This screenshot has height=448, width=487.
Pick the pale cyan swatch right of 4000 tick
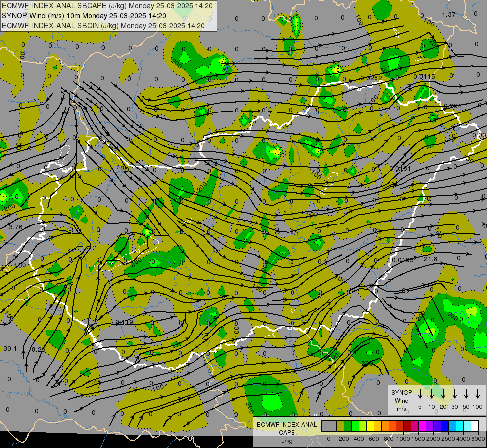pyautogui.click(x=467, y=426)
